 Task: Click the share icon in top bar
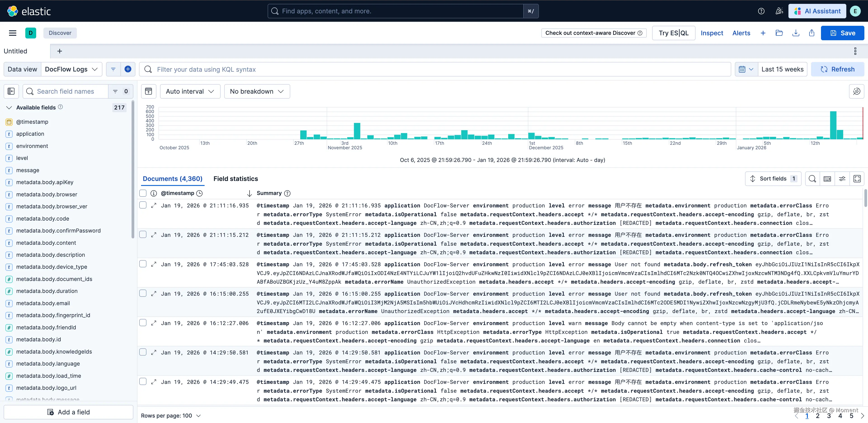(812, 33)
